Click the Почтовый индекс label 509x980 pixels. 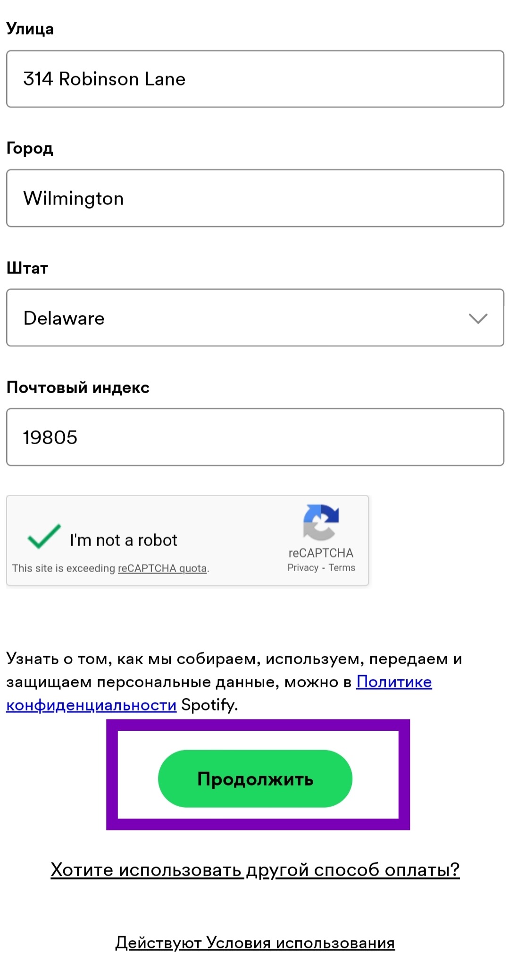pyautogui.click(x=78, y=388)
